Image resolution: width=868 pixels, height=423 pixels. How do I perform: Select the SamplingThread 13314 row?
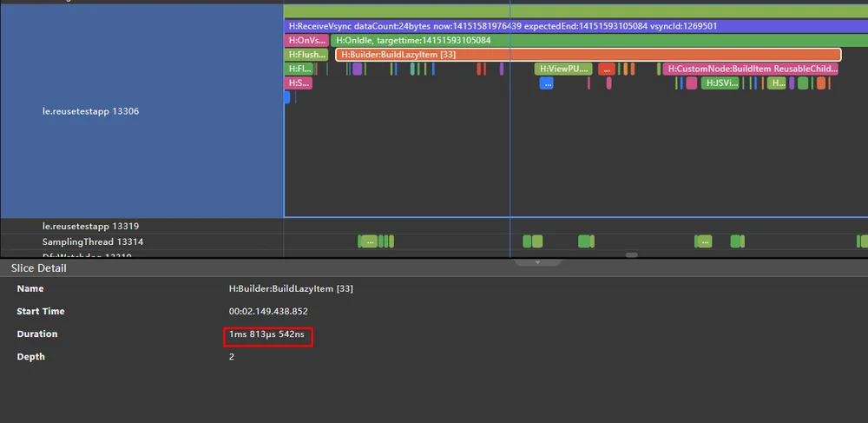point(141,242)
